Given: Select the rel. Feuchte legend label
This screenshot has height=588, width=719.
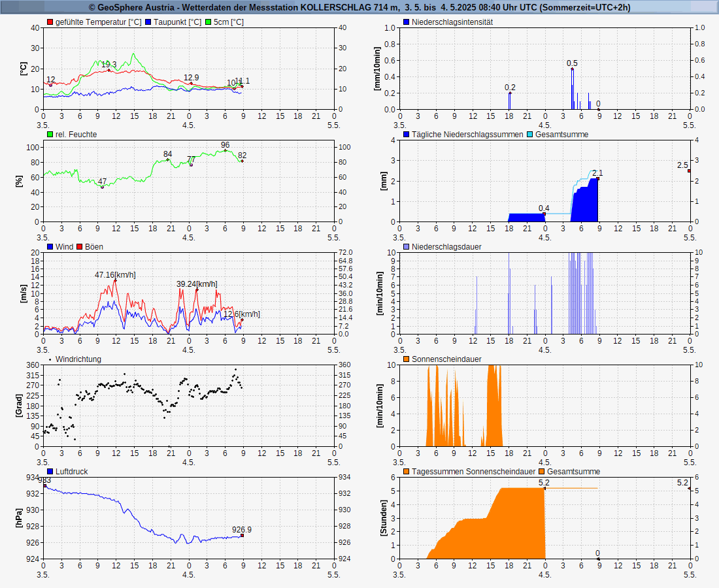Looking at the screenshot, I should coord(76,135).
